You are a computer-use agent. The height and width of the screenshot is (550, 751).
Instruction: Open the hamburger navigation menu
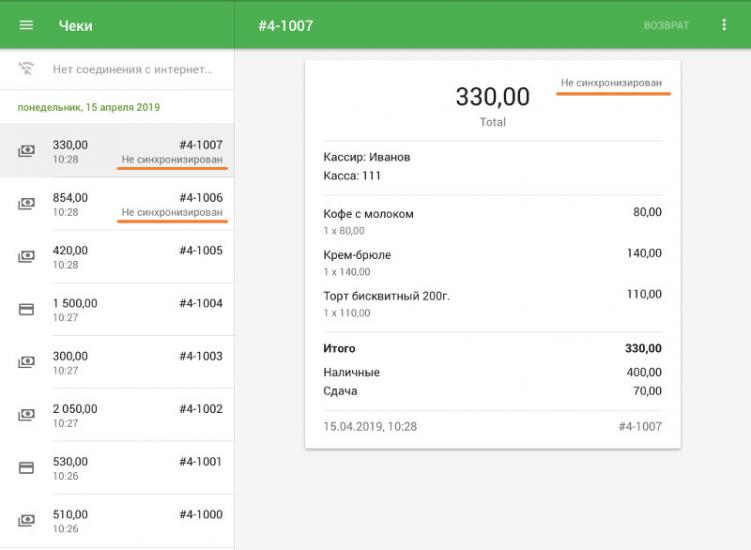[26, 25]
